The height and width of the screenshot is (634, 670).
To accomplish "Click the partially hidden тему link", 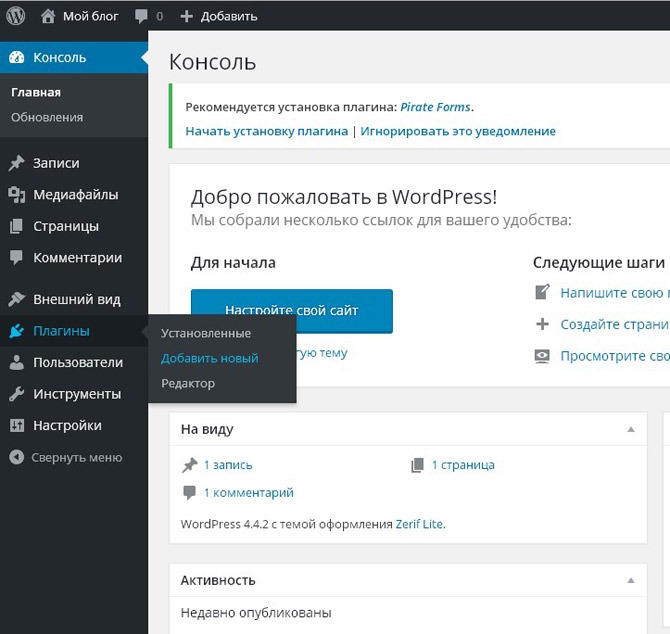I will click(x=322, y=353).
